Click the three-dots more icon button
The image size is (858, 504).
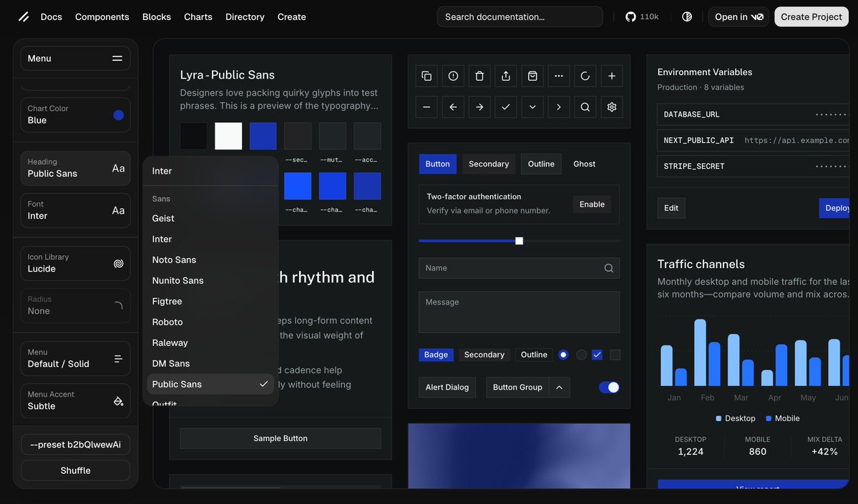click(559, 76)
